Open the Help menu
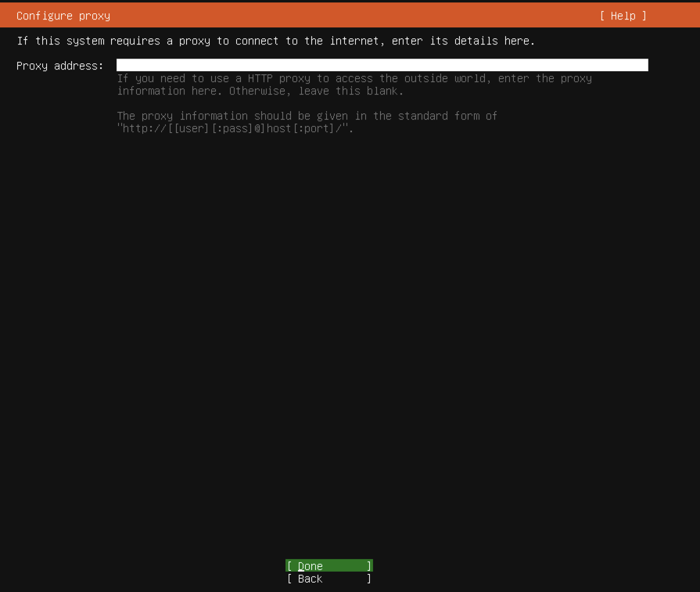 click(623, 16)
